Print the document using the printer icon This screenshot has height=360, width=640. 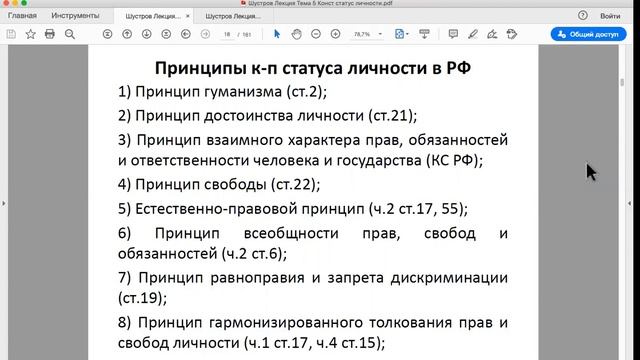tap(50, 34)
